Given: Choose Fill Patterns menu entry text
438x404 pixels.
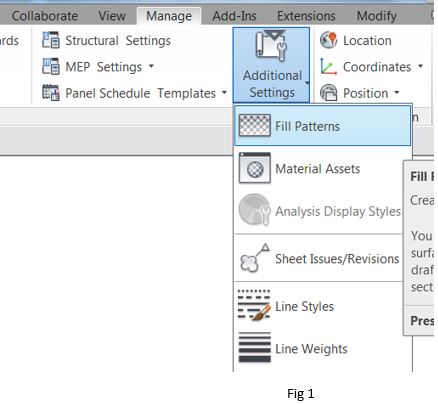Looking at the screenshot, I should click(x=307, y=126).
